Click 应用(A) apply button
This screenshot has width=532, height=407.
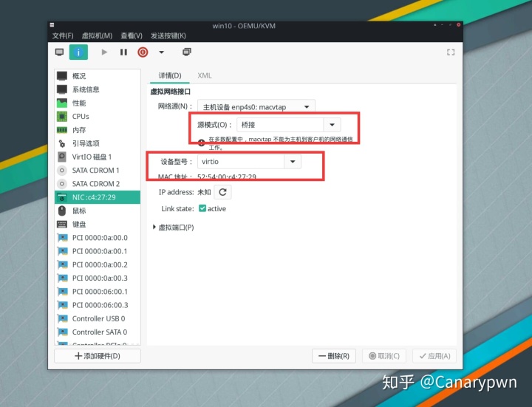coord(434,356)
